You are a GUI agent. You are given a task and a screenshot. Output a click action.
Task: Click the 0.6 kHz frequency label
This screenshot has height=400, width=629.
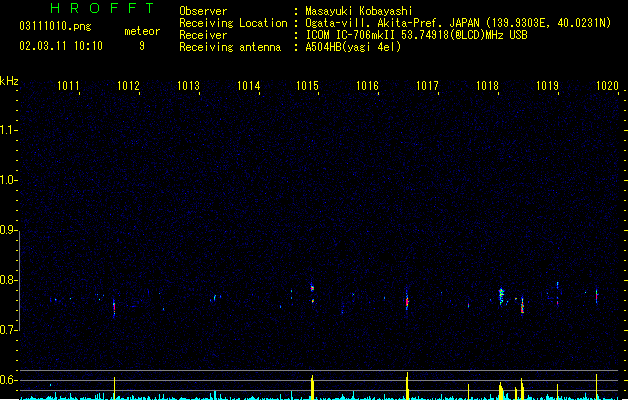8,380
